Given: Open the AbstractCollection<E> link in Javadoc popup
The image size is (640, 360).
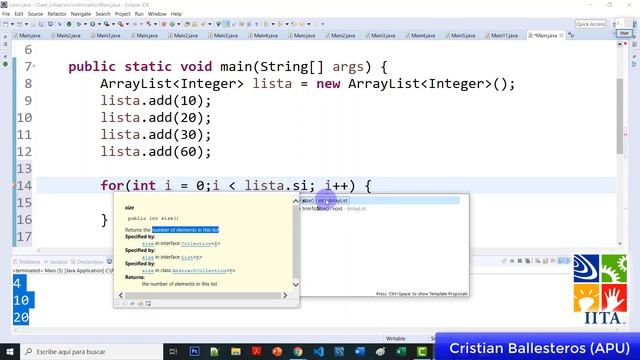Looking at the screenshot, I should pos(204,271).
